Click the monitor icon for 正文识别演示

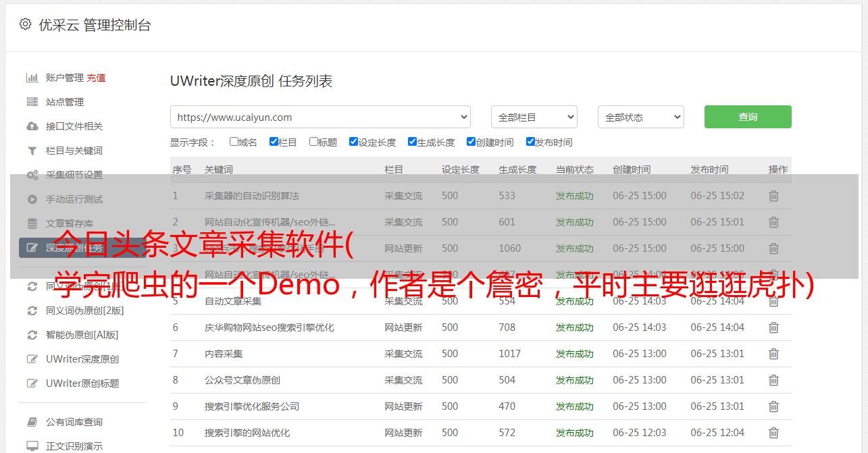tap(32, 446)
